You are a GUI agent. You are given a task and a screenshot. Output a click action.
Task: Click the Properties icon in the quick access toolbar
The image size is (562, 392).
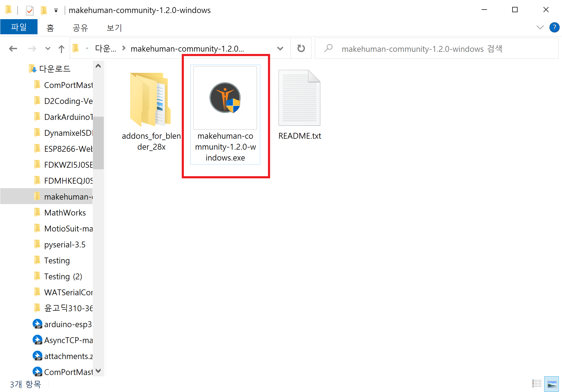[30, 10]
